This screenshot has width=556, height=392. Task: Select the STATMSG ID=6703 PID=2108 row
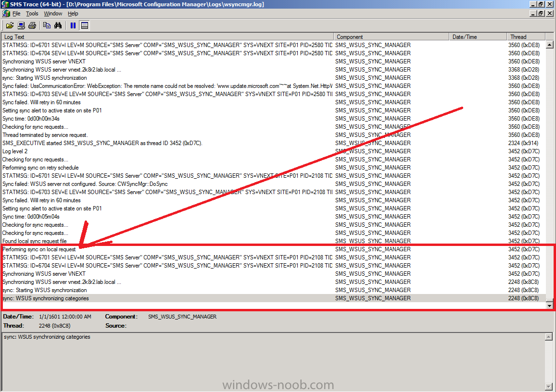[x=273, y=192]
